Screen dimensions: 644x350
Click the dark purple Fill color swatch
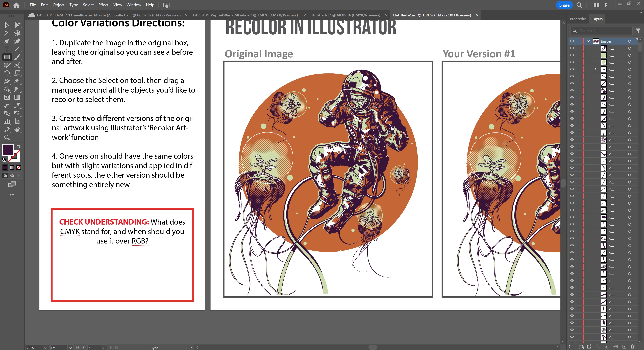[x=8, y=150]
